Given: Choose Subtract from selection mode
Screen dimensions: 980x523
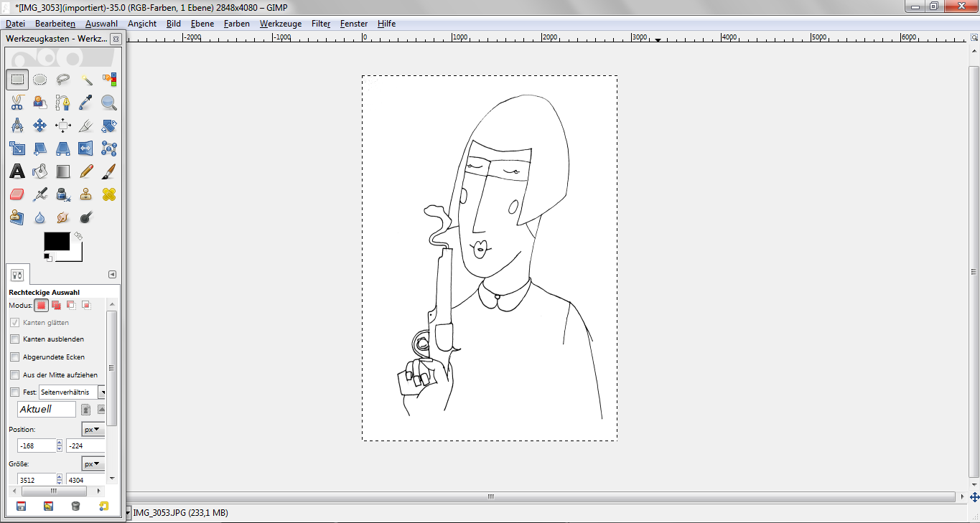Looking at the screenshot, I should coord(71,305).
